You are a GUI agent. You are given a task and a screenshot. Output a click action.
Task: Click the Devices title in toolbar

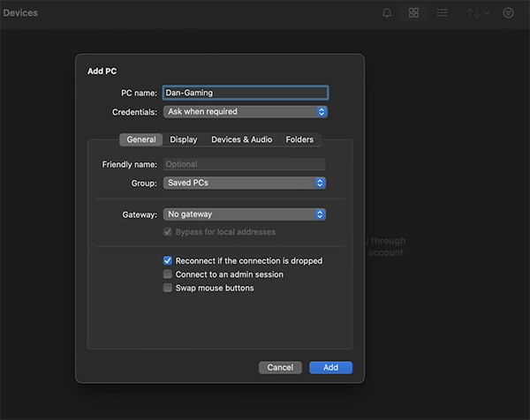click(20, 13)
